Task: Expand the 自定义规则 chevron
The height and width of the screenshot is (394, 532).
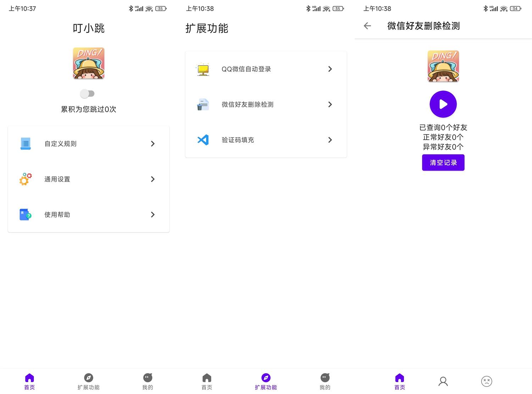Action: [x=153, y=143]
